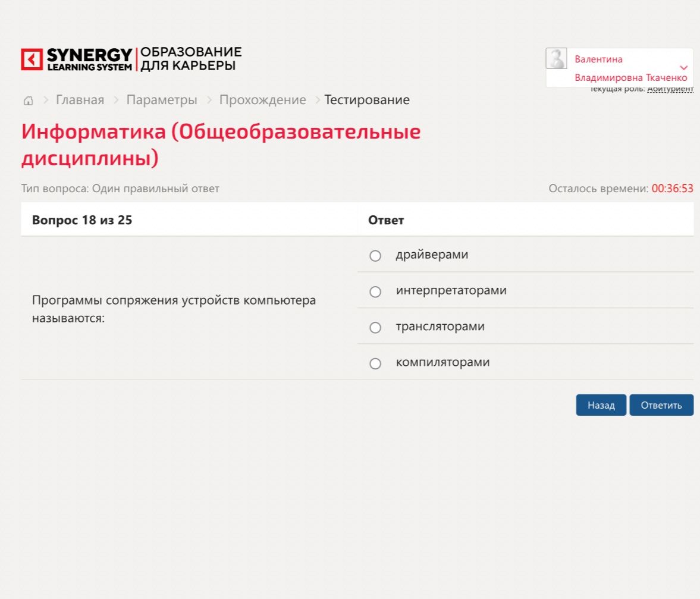This screenshot has width=700, height=599.
Task: Submit with the Ответить button
Action: click(661, 405)
